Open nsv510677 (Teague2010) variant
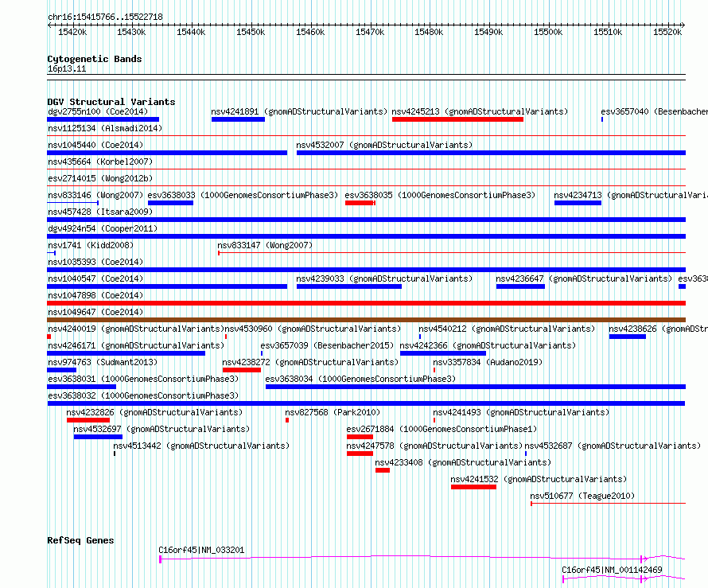The height and width of the screenshot is (588, 708). [x=582, y=496]
